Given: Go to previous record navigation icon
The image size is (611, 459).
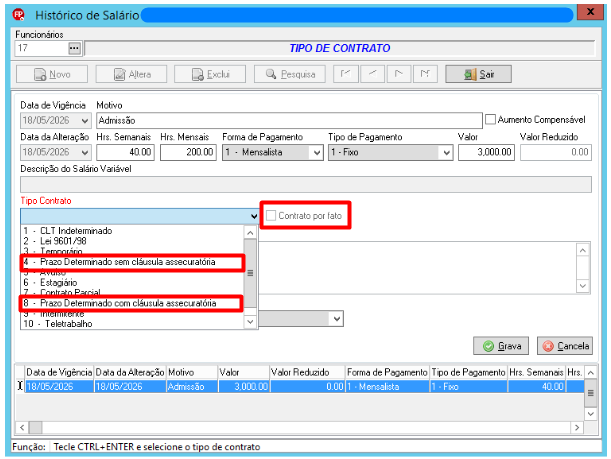Looking at the screenshot, I should (373, 74).
